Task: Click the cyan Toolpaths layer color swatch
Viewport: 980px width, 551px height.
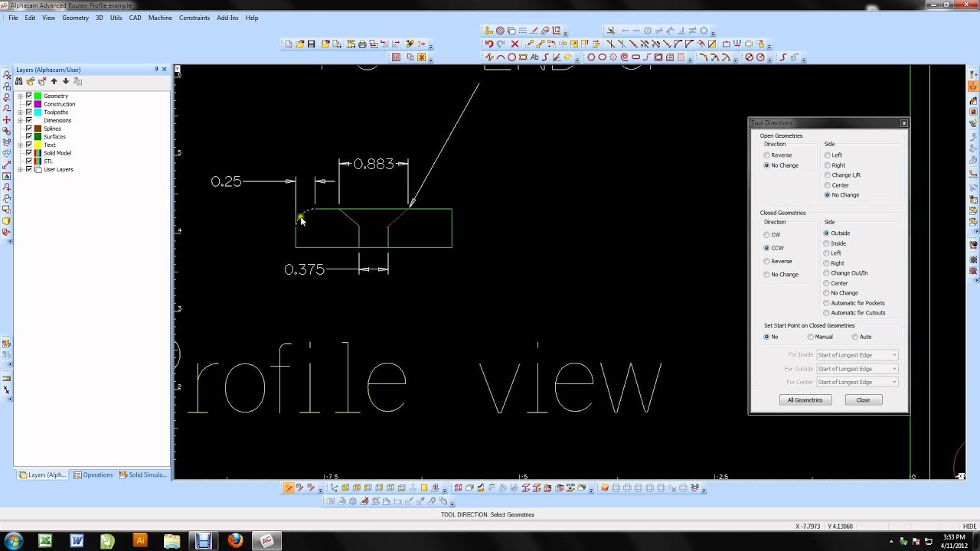Action: point(38,112)
